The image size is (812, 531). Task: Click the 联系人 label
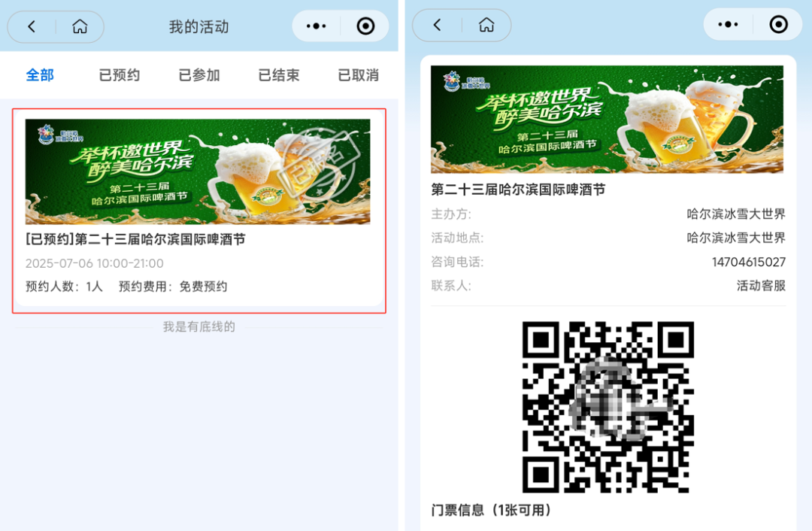click(x=451, y=286)
